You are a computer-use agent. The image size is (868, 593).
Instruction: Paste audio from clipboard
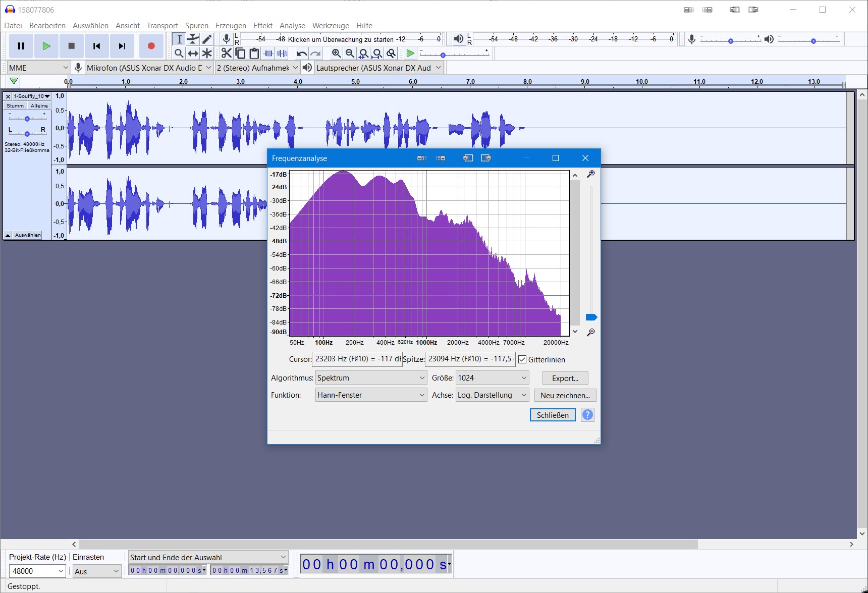coord(254,53)
